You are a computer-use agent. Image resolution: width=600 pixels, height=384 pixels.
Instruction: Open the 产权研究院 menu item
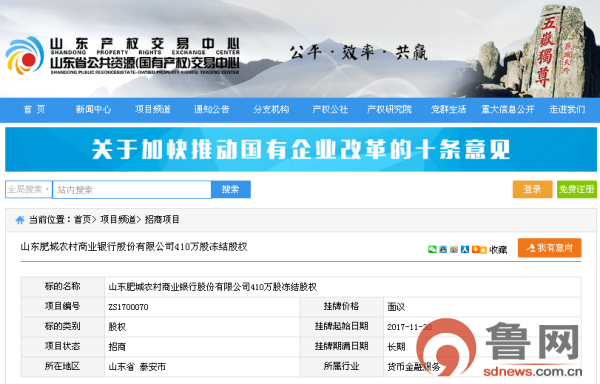[x=389, y=109]
